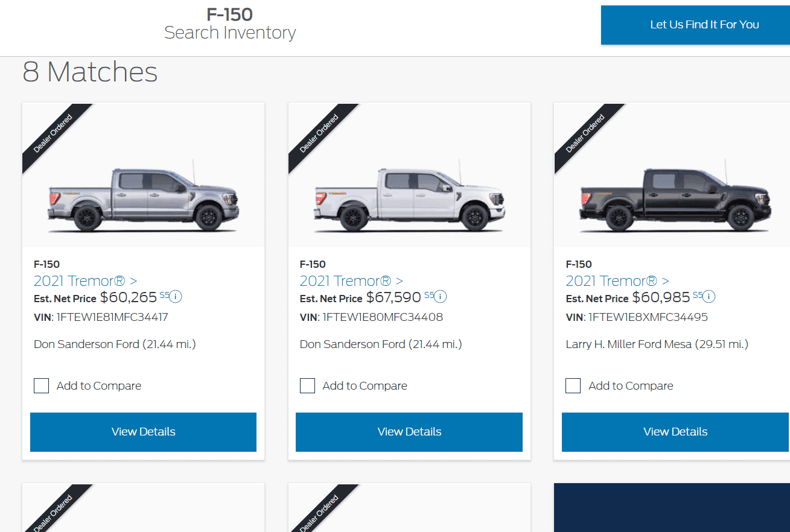Click Dealer Ordered ribbon on silver truck
This screenshot has width=790, height=532.
(x=53, y=134)
